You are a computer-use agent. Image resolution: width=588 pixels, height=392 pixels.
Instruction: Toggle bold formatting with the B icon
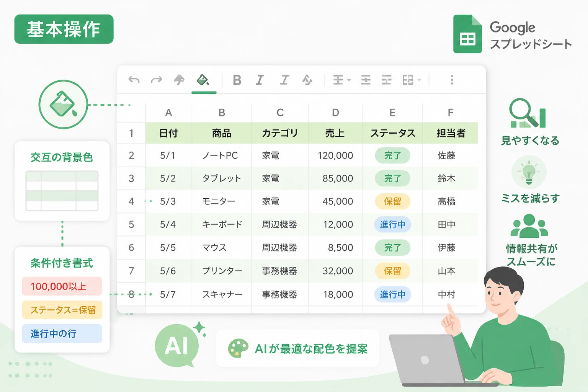(x=237, y=80)
